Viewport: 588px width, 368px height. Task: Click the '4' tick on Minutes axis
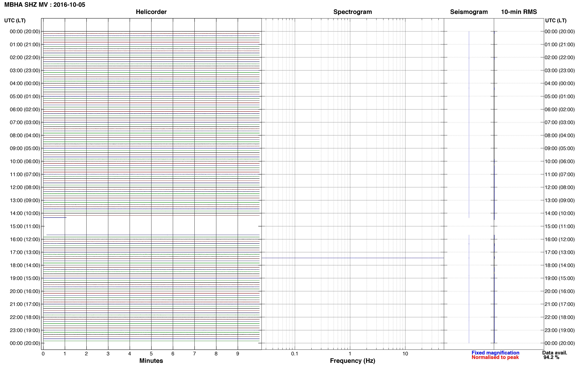point(130,354)
